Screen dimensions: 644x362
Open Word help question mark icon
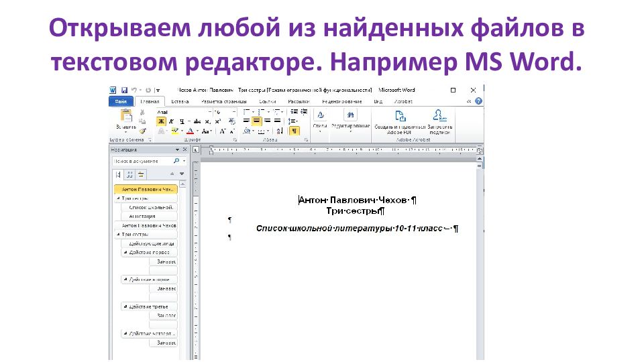pyautogui.click(x=478, y=101)
